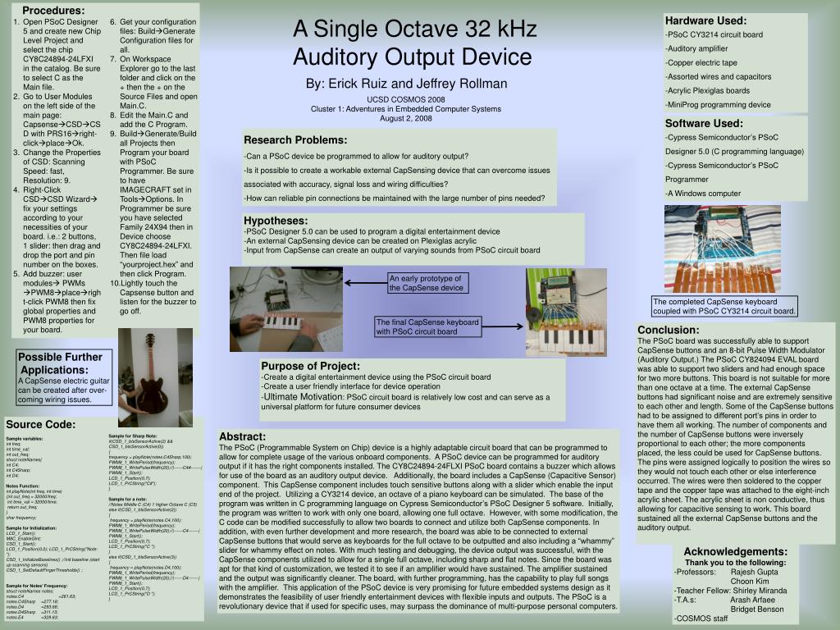
Task: Select the Hypotheses heading
Action: pyautogui.click(x=276, y=220)
